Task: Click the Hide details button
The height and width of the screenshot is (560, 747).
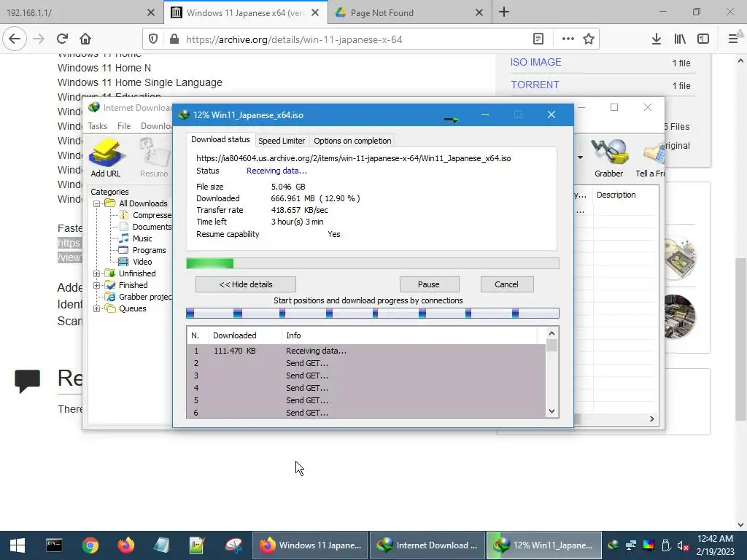Action: 246,284
